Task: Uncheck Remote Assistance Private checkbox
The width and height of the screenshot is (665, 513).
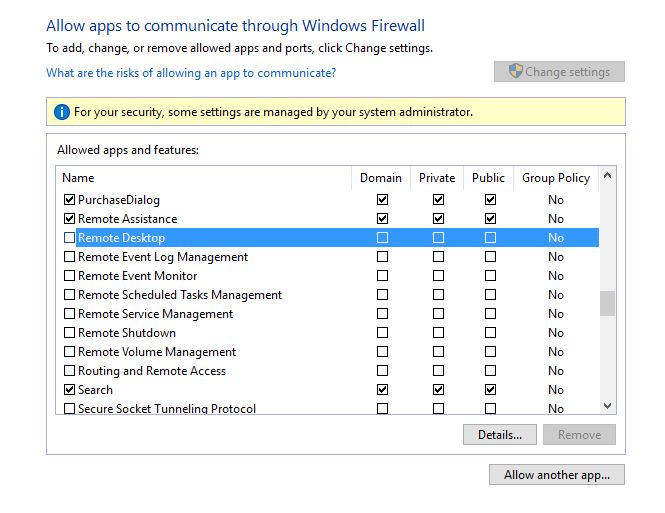Action: 438,218
